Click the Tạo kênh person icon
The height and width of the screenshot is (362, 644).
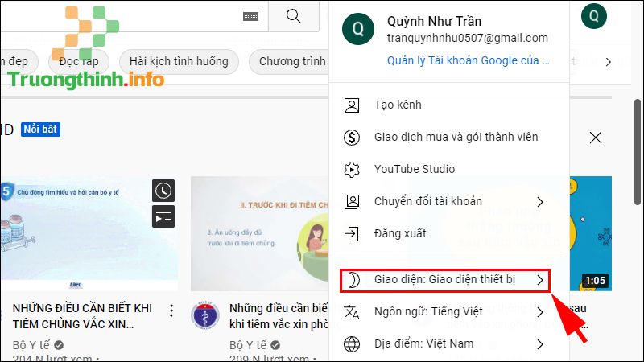coord(352,105)
